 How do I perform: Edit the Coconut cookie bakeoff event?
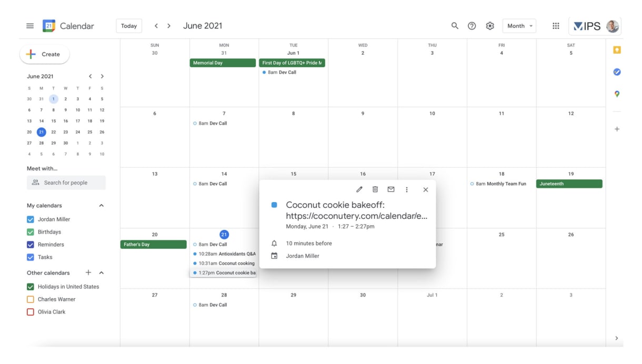pyautogui.click(x=359, y=189)
